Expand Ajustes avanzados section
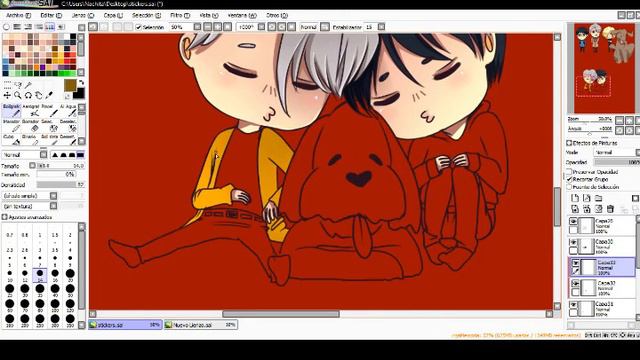 (4, 217)
